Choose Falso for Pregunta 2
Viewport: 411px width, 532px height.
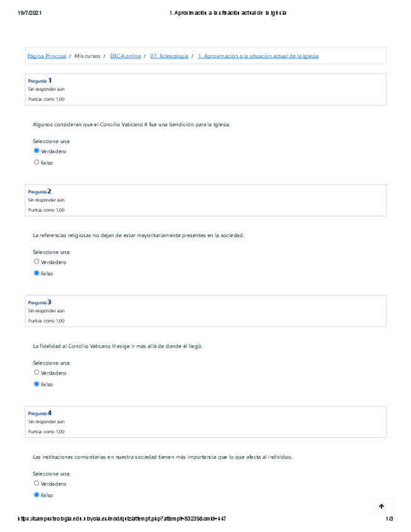[36, 274]
